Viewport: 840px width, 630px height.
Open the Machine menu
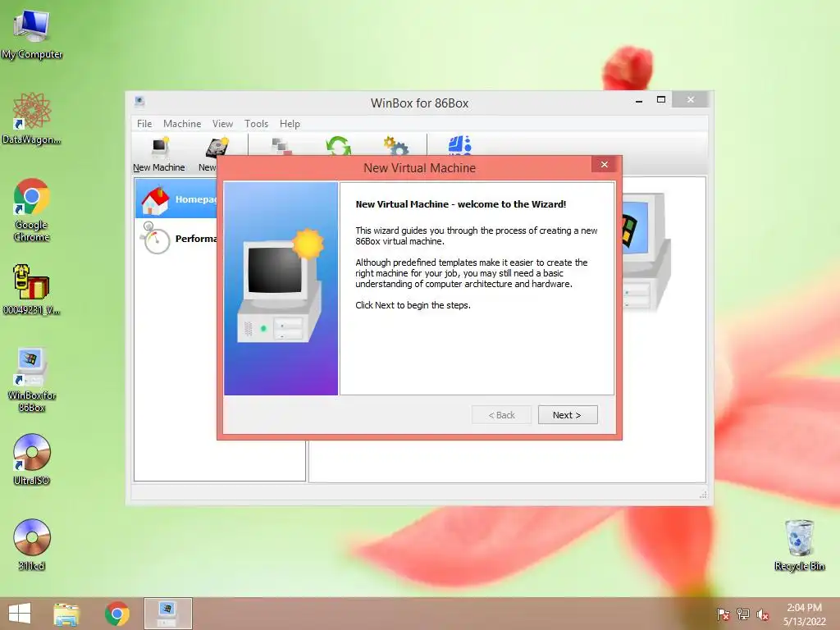182,124
